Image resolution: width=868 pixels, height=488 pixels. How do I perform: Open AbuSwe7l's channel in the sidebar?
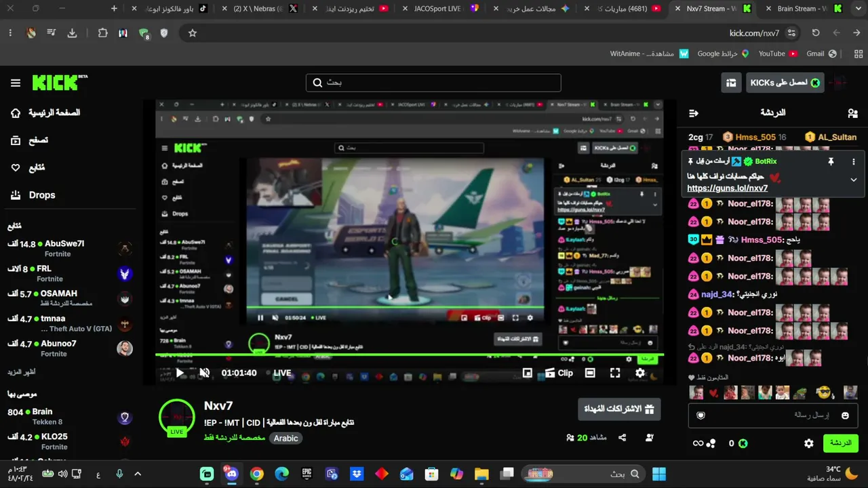tap(70, 248)
